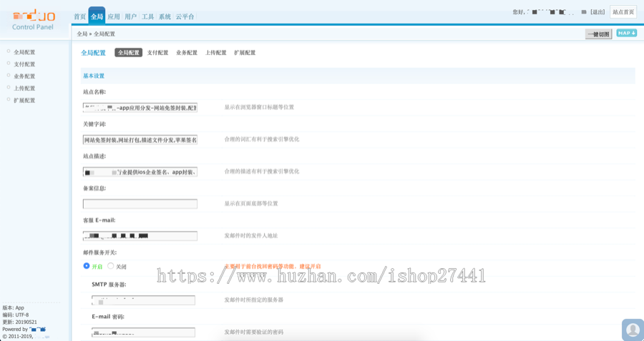This screenshot has height=341, width=644.
Task: Click the orange mail service hint text
Action: point(273,267)
